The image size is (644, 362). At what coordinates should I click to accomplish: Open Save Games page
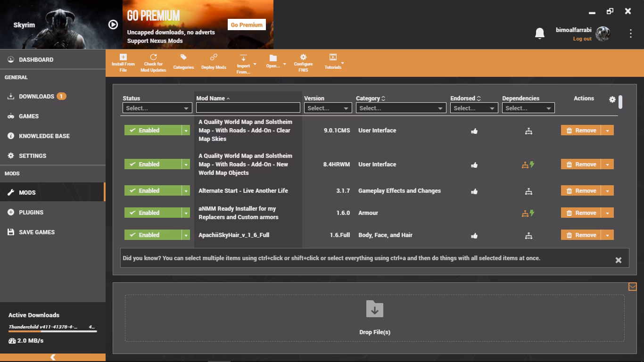tap(53, 232)
